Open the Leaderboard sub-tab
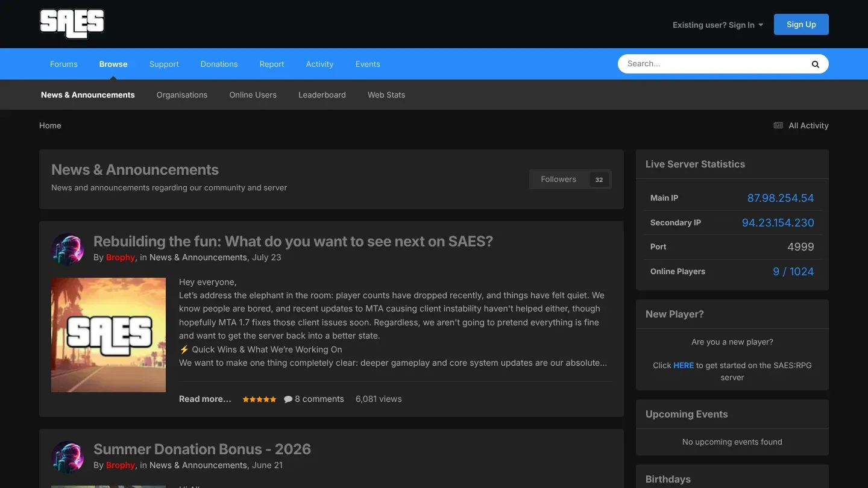 coord(322,95)
